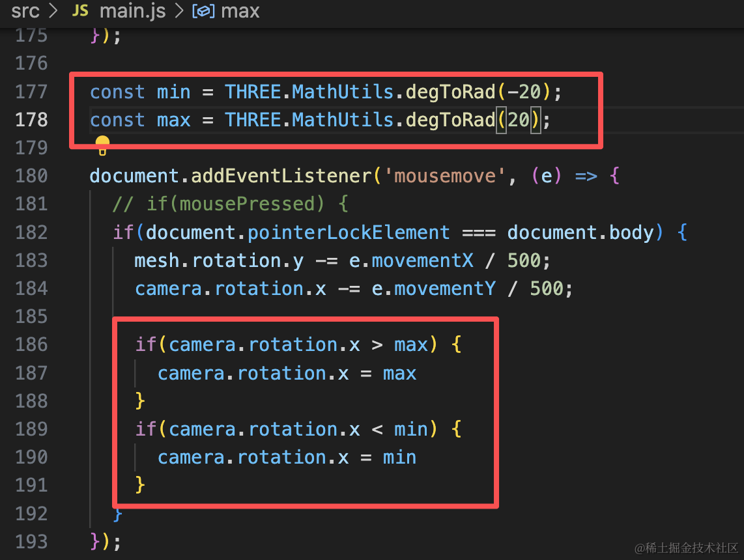
Task: Click line number 180 in gutter
Action: point(31,176)
